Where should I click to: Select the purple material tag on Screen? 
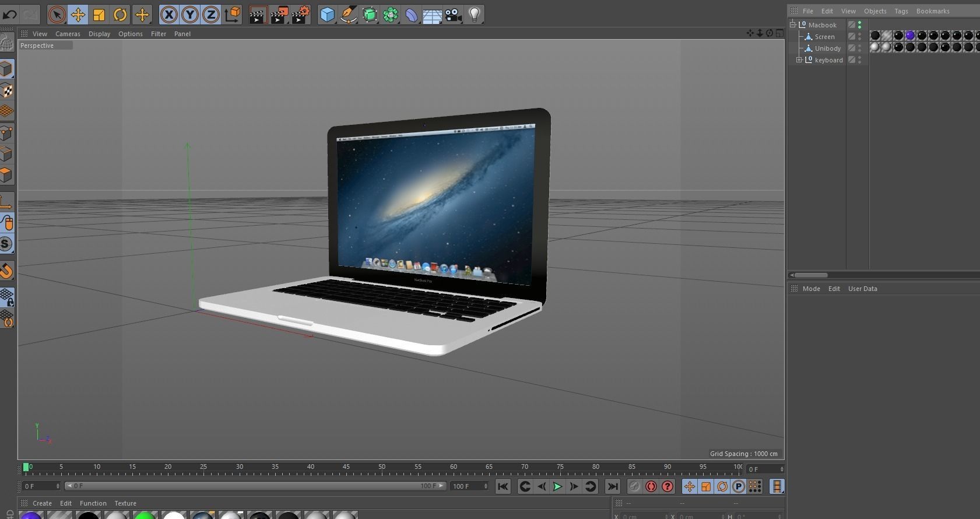tap(910, 36)
